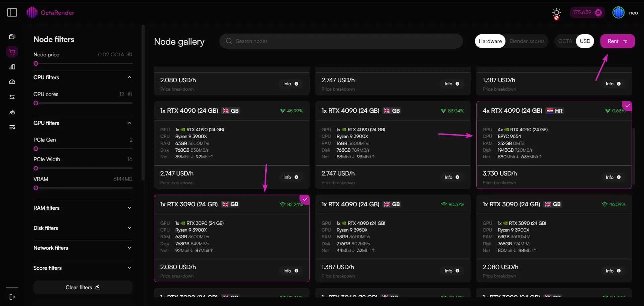
Task: Open the bar chart statistics icon
Action: (12, 67)
